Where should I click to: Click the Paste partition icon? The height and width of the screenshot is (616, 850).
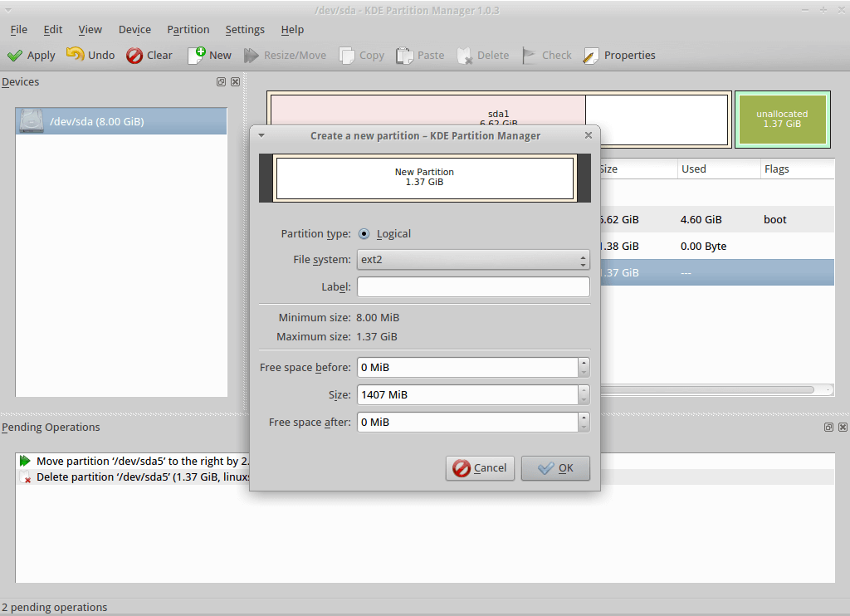click(x=403, y=55)
